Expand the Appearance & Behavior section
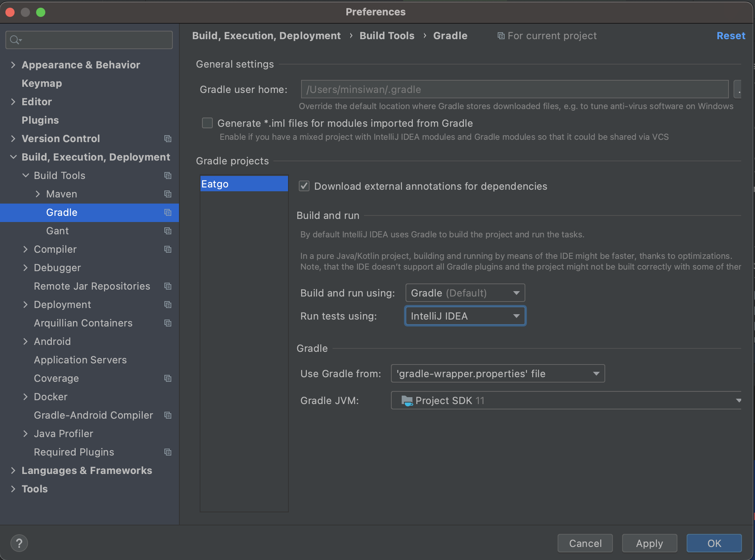This screenshot has height=560, width=755. (13, 65)
